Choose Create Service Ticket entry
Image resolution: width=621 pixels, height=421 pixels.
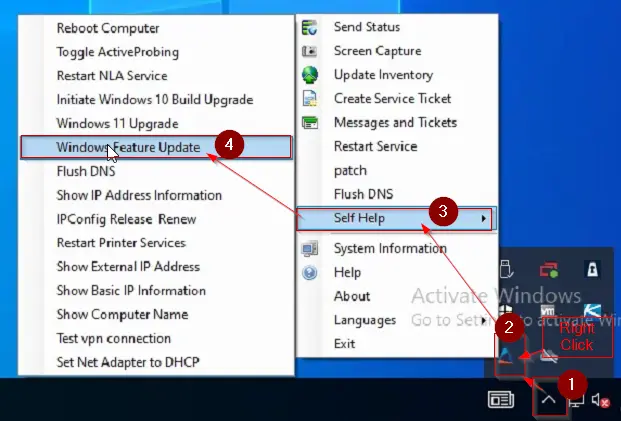tap(396, 99)
